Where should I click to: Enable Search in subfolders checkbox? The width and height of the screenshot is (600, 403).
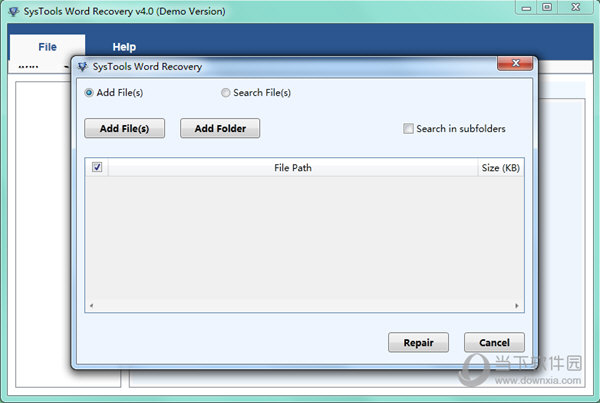(408, 129)
